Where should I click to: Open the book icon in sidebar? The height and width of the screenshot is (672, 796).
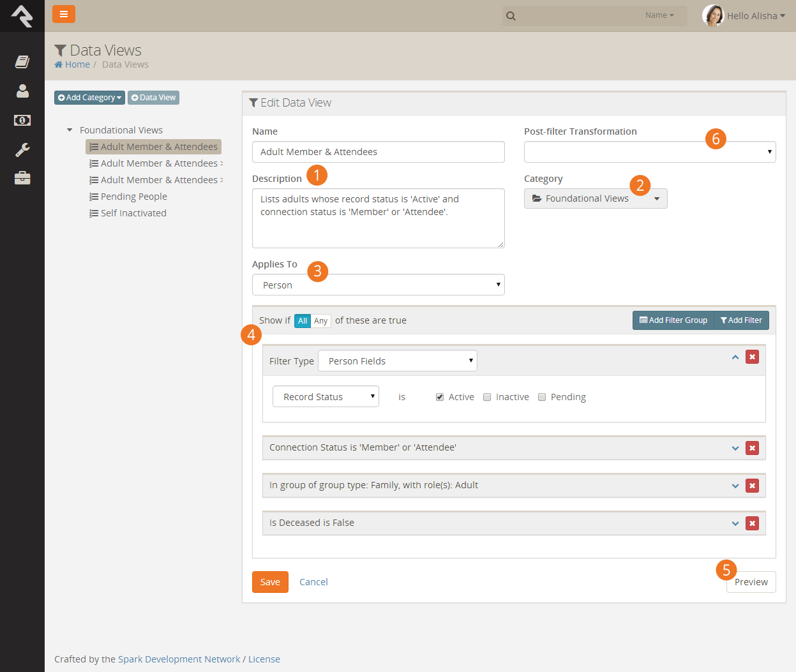22,62
